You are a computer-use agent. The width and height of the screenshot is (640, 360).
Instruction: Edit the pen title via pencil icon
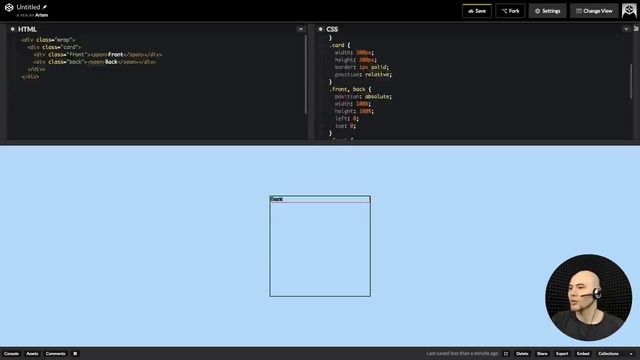45,7
